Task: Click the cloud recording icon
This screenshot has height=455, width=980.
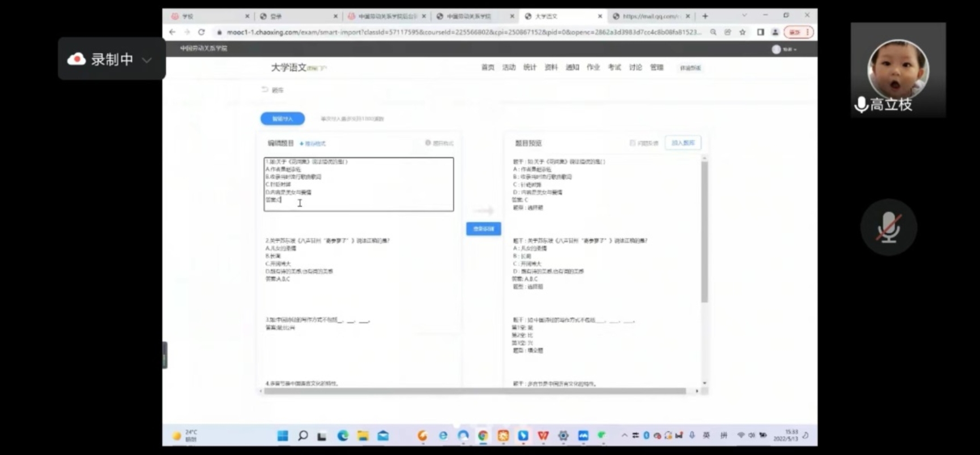Action: click(76, 59)
